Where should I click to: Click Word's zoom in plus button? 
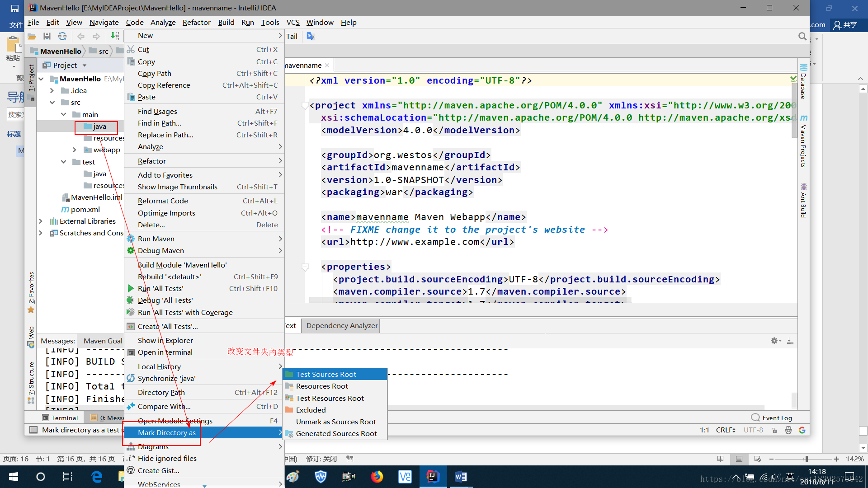(x=836, y=459)
